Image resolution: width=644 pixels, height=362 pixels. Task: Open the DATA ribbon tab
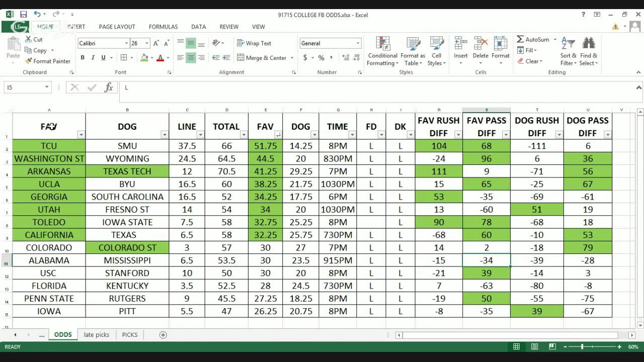(x=198, y=27)
